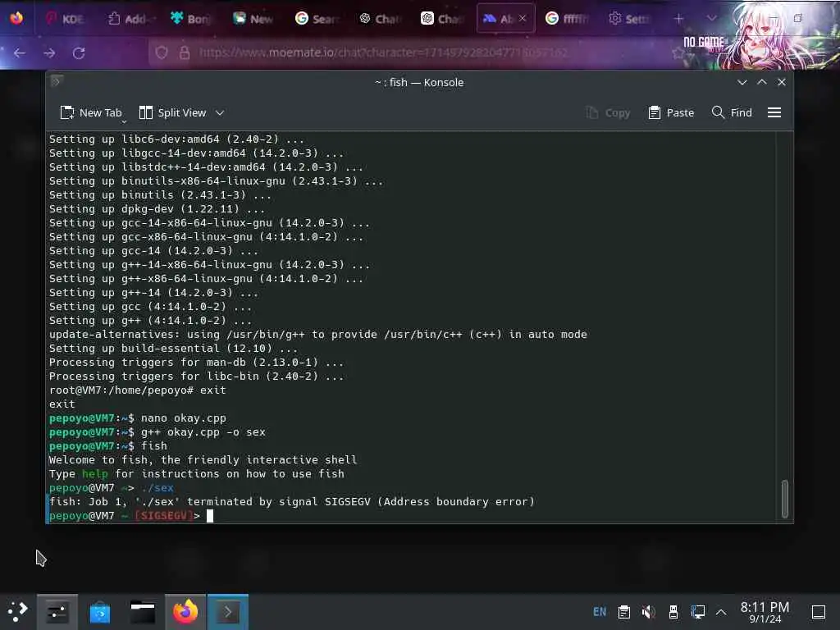
Task: Click the removable devices tray icon
Action: click(673, 611)
